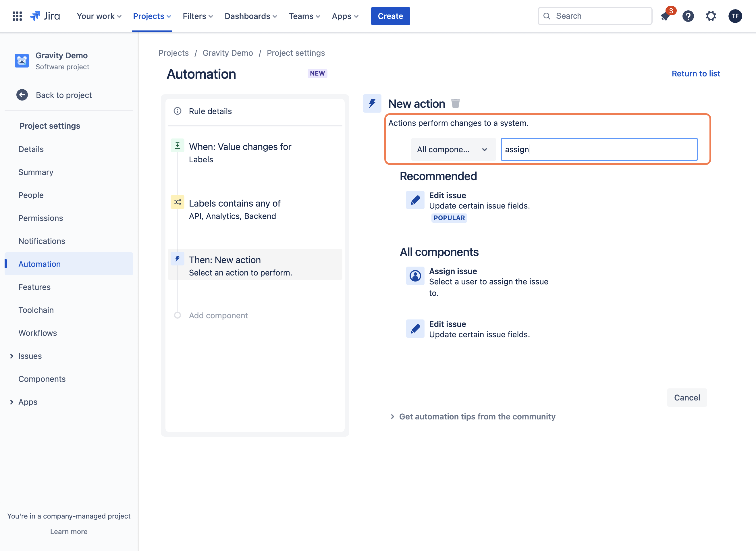The width and height of the screenshot is (756, 551).
Task: Open the help question mark icon
Action: [688, 16]
